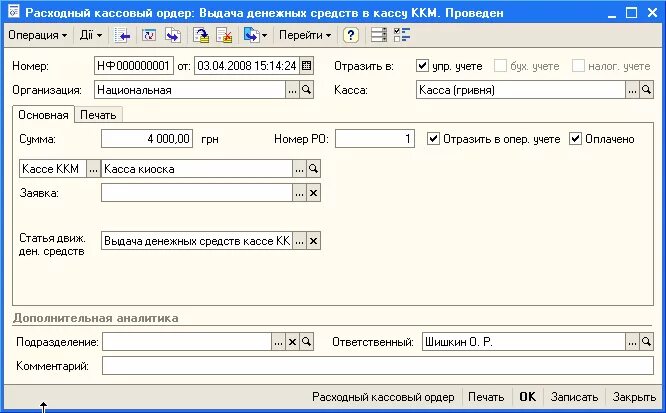Open Касса киоска selection ellipsis button
The width and height of the screenshot is (666, 413).
[299, 169]
